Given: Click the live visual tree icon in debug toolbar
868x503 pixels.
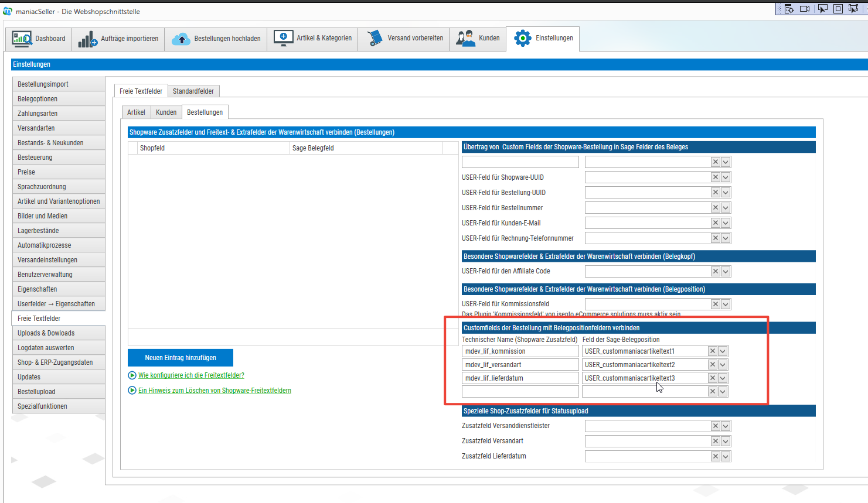Looking at the screenshot, I should 789,9.
